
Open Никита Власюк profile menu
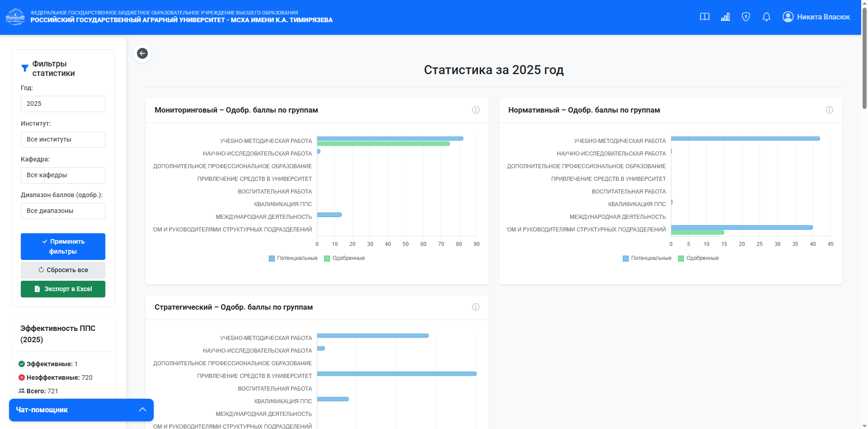coord(816,17)
